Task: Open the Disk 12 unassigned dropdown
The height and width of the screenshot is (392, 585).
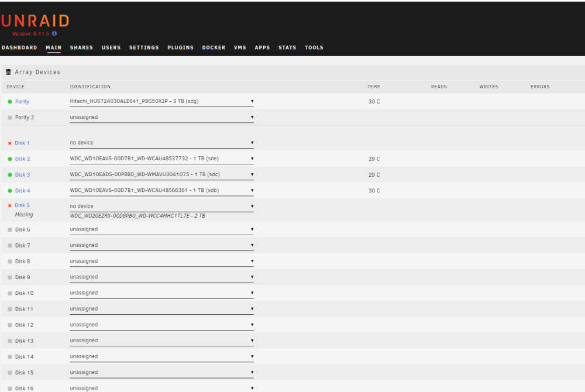Action: coord(161,325)
